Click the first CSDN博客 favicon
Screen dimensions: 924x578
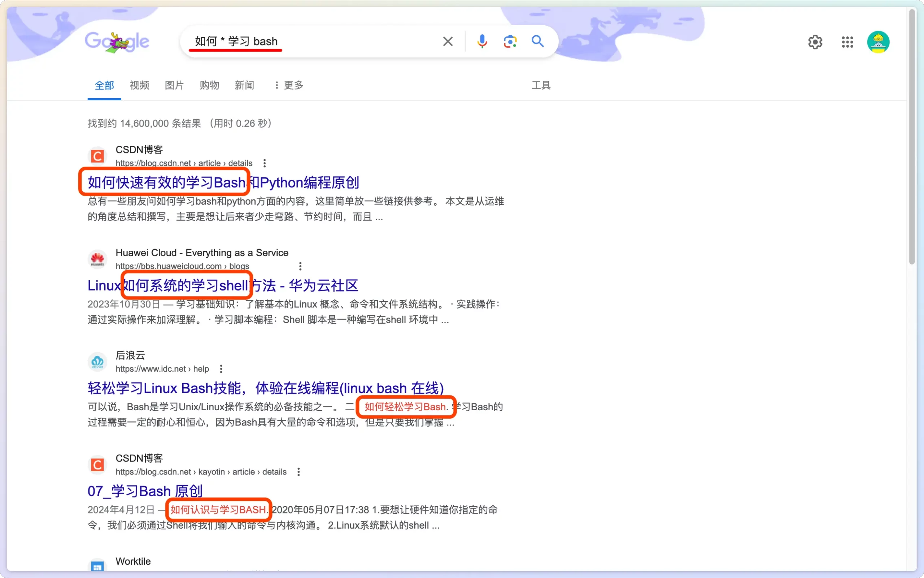tap(97, 156)
